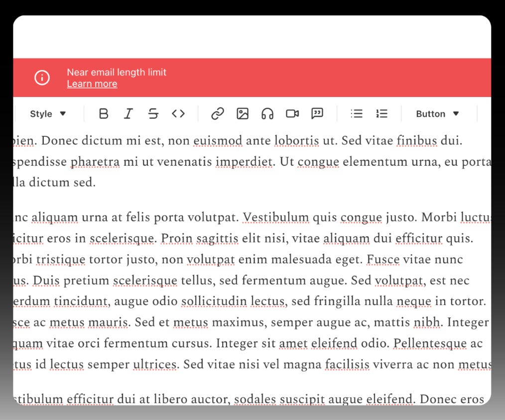Open the Button dropdown menu
Screen dimensions: 505x420
(437, 113)
